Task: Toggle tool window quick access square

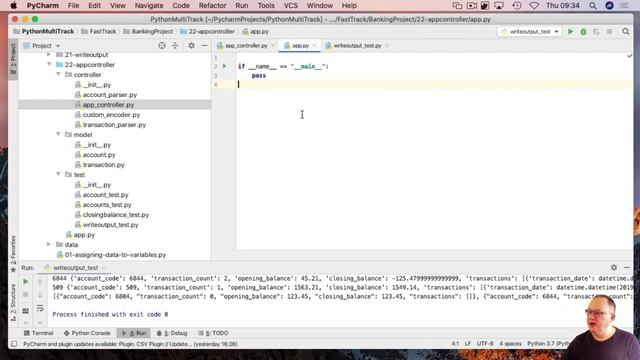Action: click(14, 344)
